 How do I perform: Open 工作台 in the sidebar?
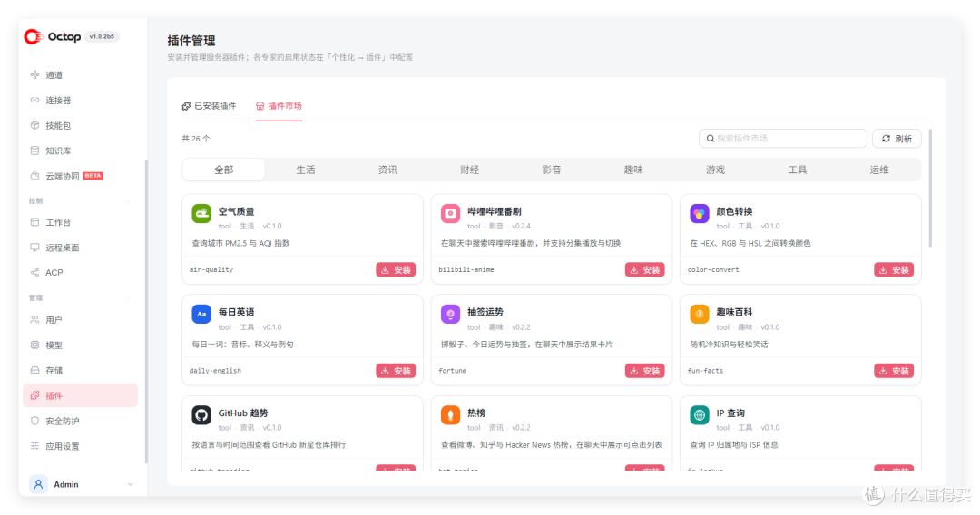click(x=80, y=222)
